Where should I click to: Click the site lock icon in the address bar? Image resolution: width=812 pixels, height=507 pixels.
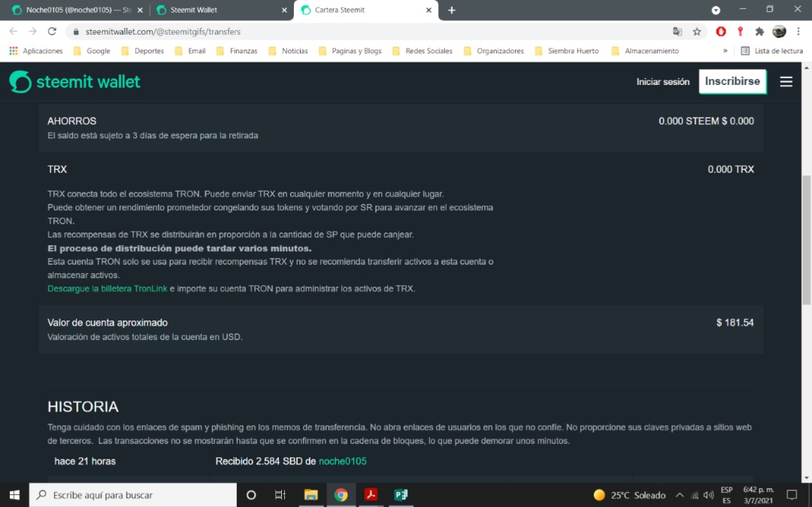tap(76, 32)
